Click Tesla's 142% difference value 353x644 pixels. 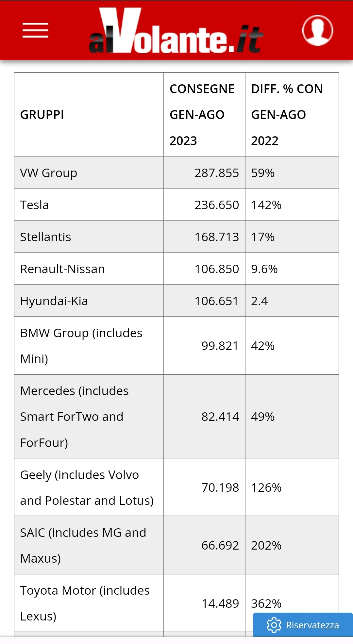[266, 205]
